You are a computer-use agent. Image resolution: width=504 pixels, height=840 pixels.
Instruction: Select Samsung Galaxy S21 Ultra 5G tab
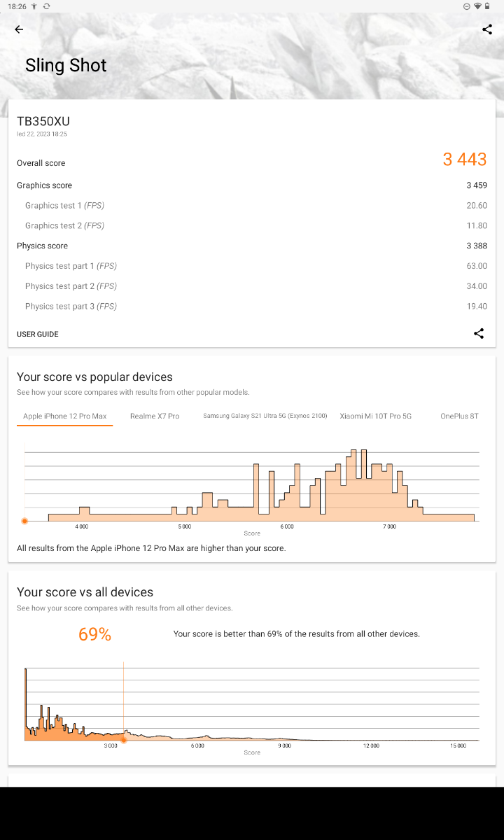(265, 416)
